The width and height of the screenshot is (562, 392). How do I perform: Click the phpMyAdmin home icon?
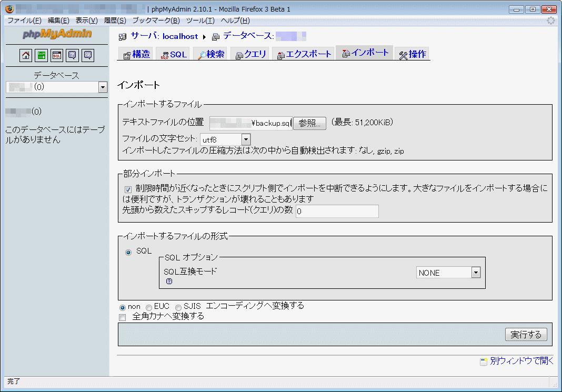(x=26, y=55)
